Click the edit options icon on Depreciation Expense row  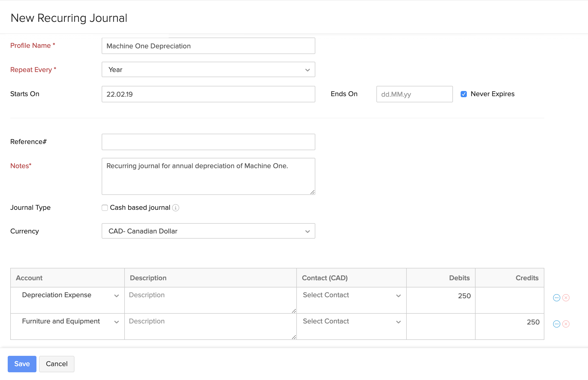[x=556, y=298]
